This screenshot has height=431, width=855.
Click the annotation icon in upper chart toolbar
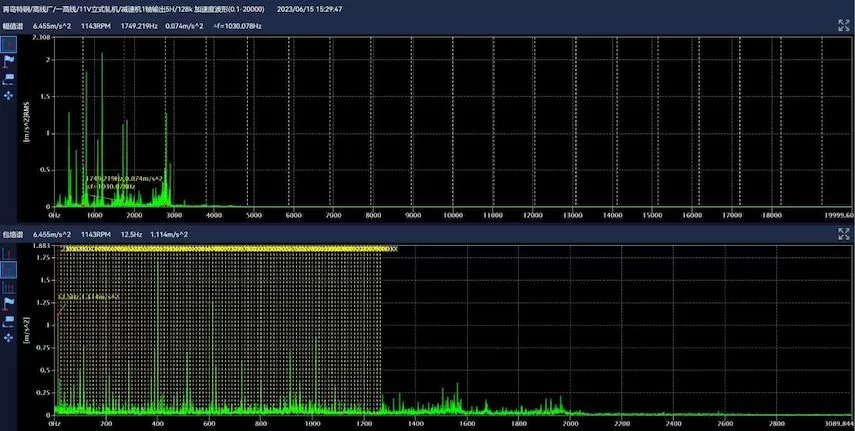point(9,77)
